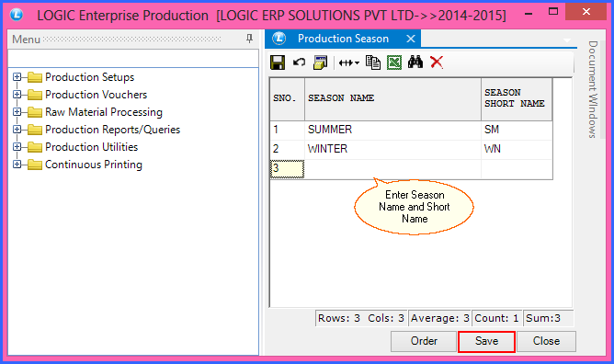
Task: Pin the Menu panel with pushpin icon
Action: tap(249, 39)
